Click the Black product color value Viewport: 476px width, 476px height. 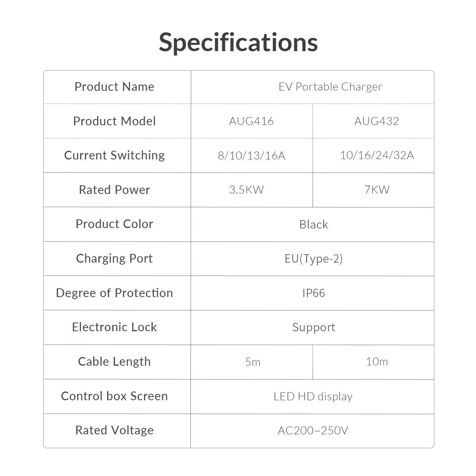point(313,225)
